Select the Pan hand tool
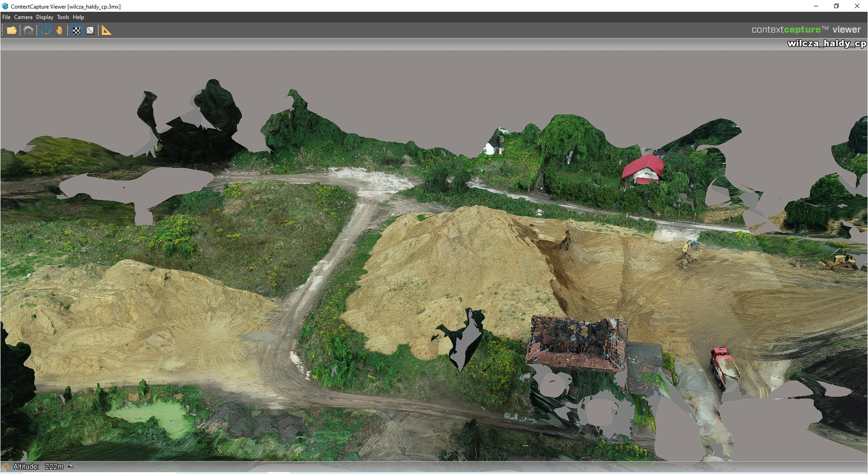This screenshot has height=475, width=868. [x=60, y=30]
